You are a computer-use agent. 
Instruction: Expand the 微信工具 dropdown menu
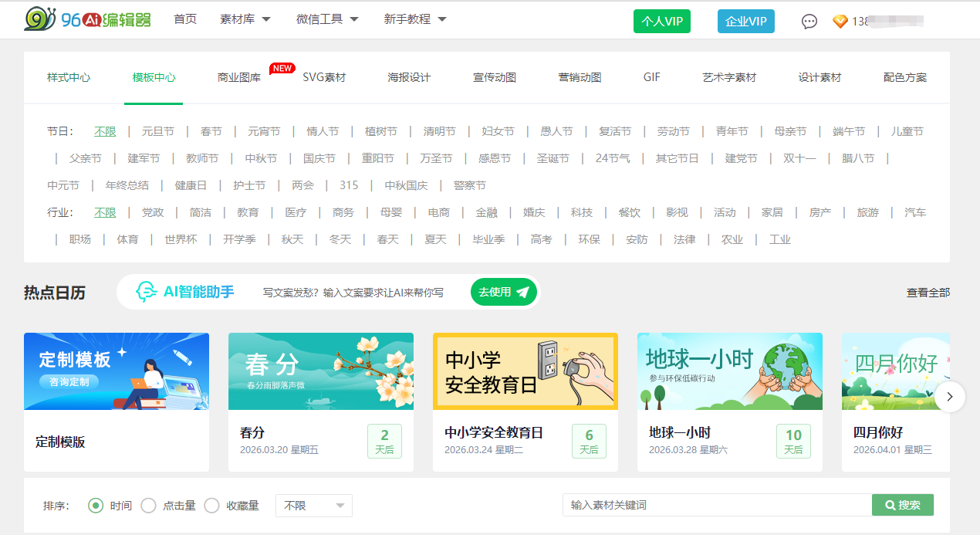point(327,19)
